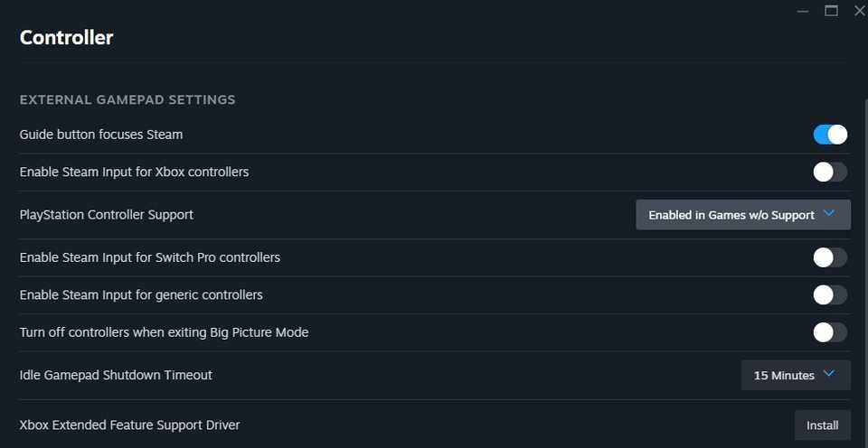Select the PlayStation Controller Support label text
The height and width of the screenshot is (448, 868).
pos(107,215)
